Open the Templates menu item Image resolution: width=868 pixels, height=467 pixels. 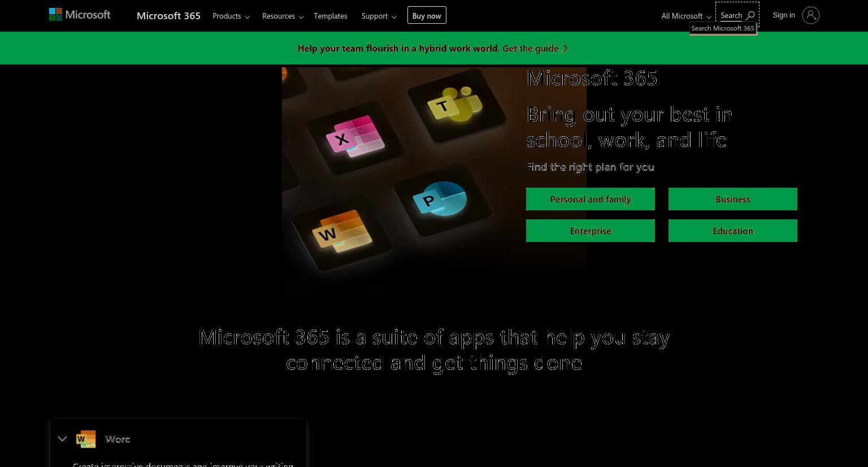pos(331,16)
